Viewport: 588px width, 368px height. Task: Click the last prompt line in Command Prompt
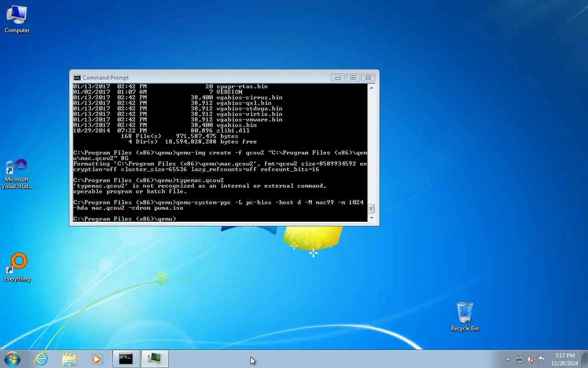tap(124, 219)
